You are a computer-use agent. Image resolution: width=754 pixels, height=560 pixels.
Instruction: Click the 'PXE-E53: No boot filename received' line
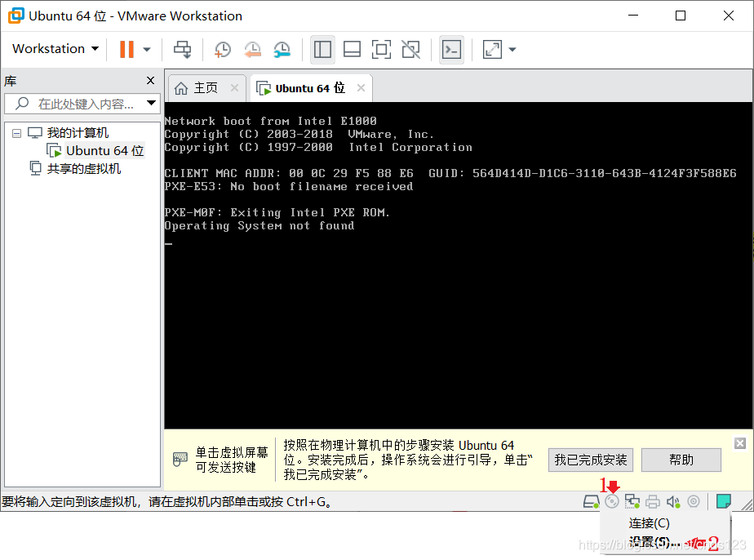click(x=289, y=187)
